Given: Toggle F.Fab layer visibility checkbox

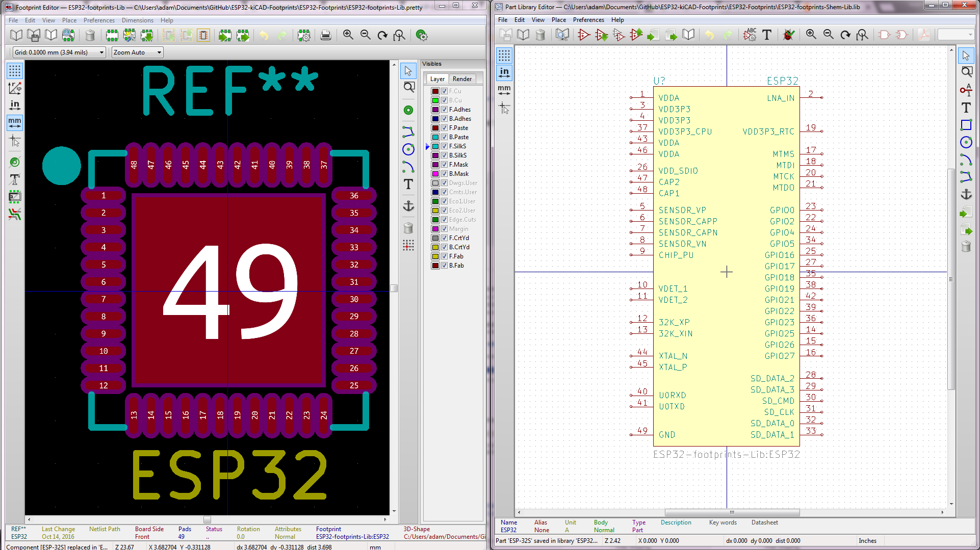Looking at the screenshot, I should [x=444, y=256].
